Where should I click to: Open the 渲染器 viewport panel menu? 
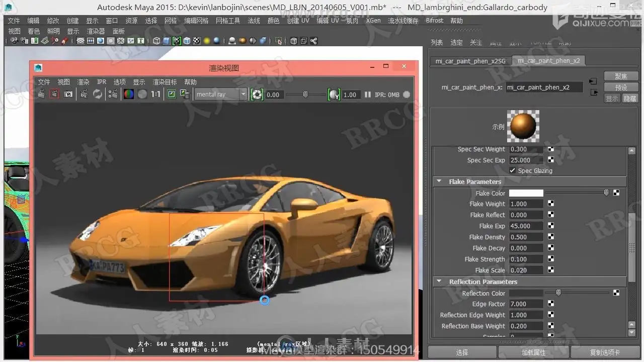click(96, 31)
